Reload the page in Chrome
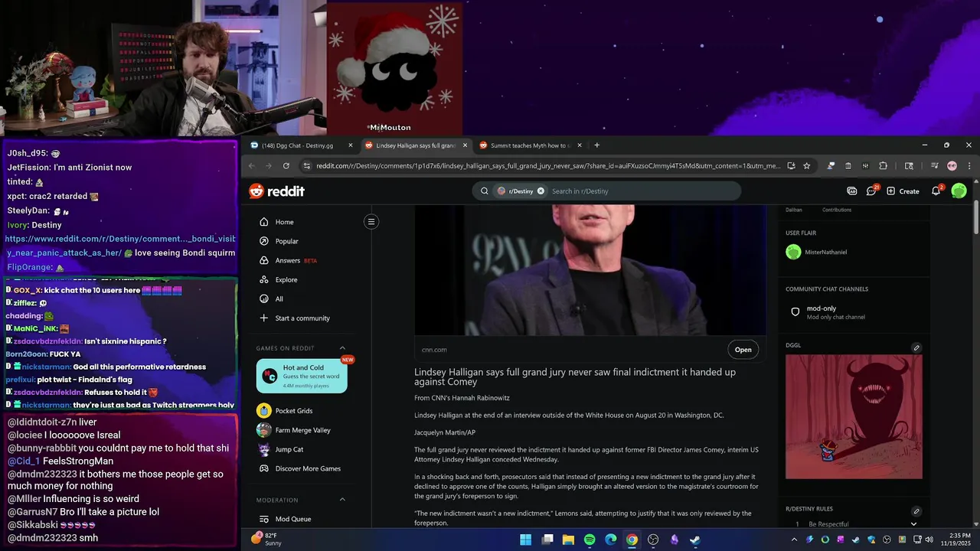Viewport: 980px width, 551px height. click(x=286, y=166)
